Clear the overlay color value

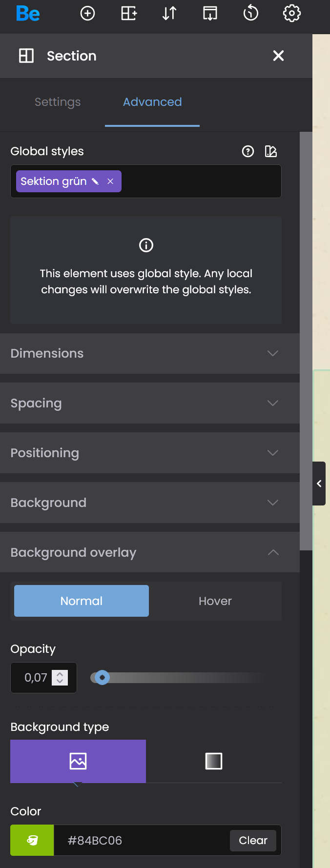pyautogui.click(x=253, y=840)
